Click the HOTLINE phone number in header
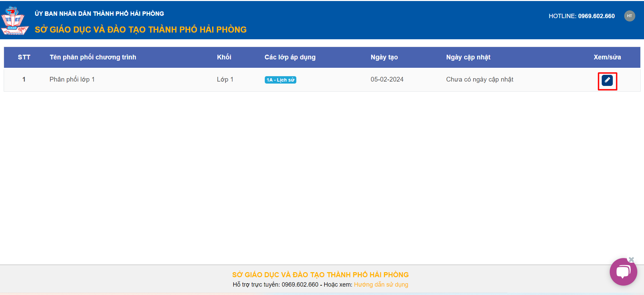This screenshot has height=295, width=644. 596,16
